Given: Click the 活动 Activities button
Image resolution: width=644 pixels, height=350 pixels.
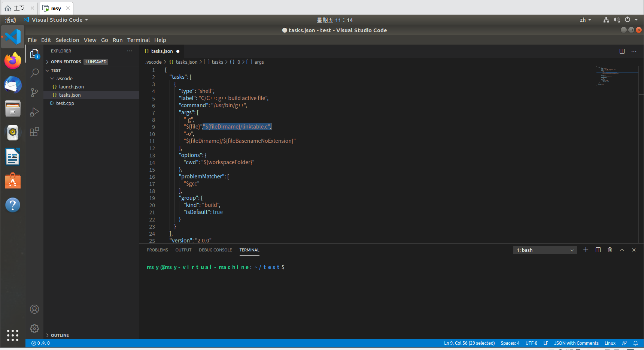Looking at the screenshot, I should (x=10, y=20).
